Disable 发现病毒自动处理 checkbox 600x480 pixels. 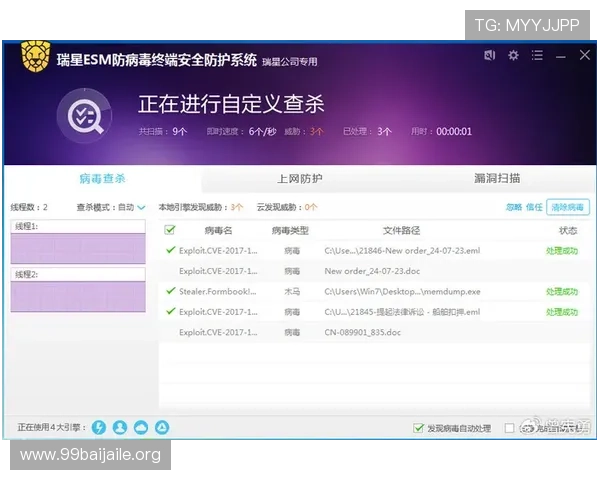(418, 428)
